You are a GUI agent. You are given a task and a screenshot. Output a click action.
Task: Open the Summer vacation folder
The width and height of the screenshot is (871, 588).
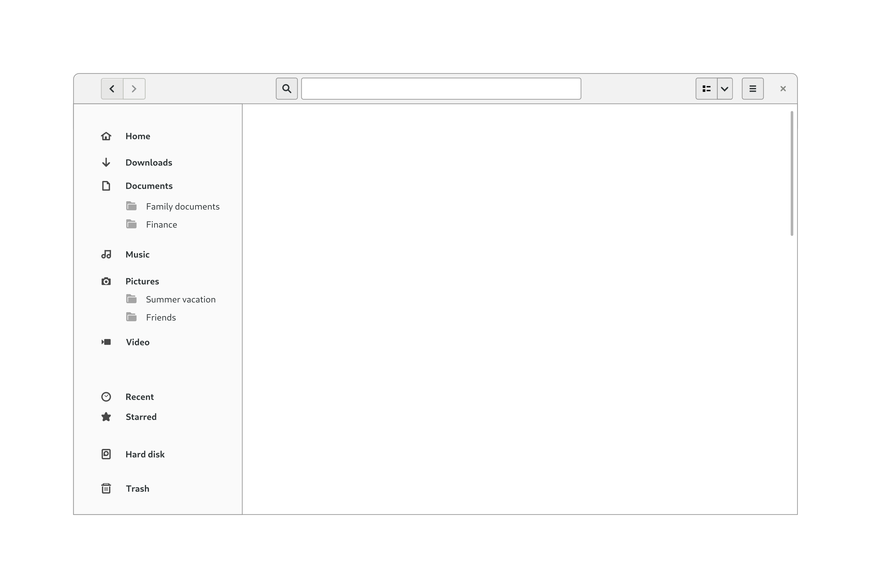pyautogui.click(x=181, y=299)
